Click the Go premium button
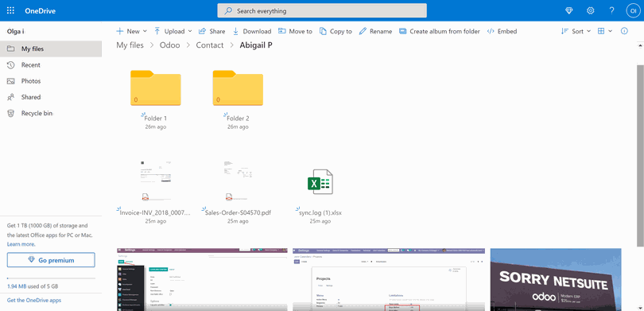Viewport: 644px width, 311px height. [51, 260]
